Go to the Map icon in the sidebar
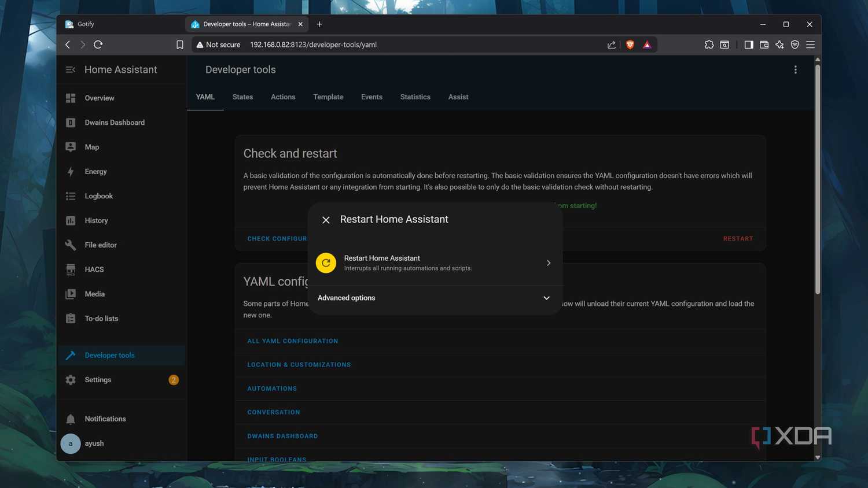This screenshot has height=488, width=868. [71, 147]
